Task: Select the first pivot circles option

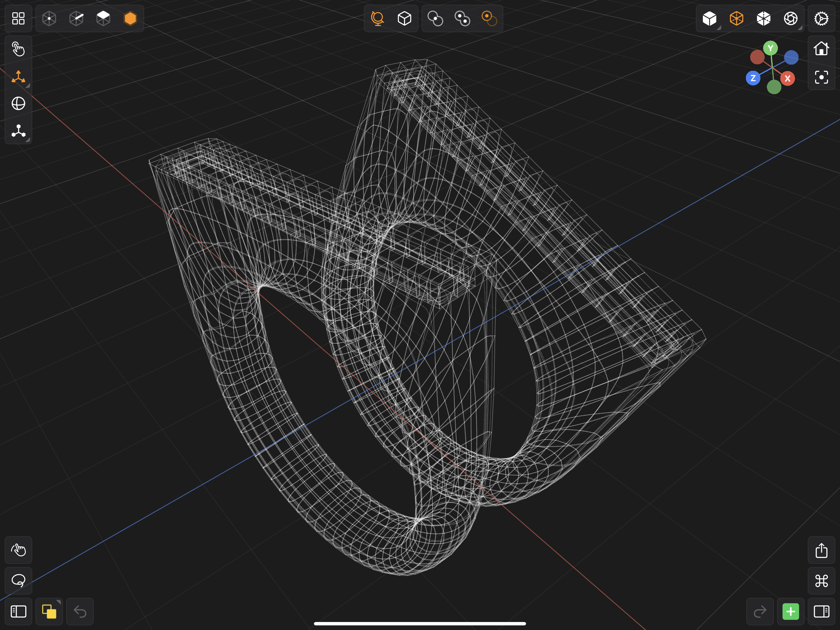Action: (x=435, y=18)
